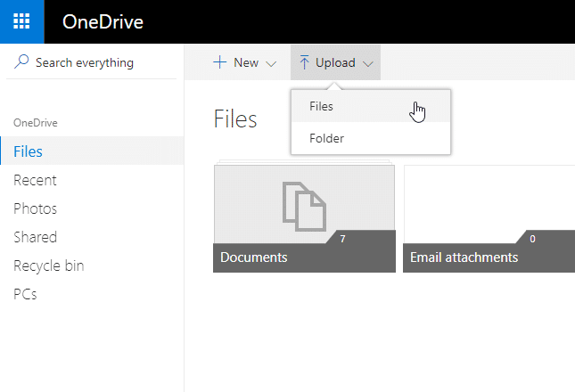Click the Documents folder name label

click(x=254, y=257)
